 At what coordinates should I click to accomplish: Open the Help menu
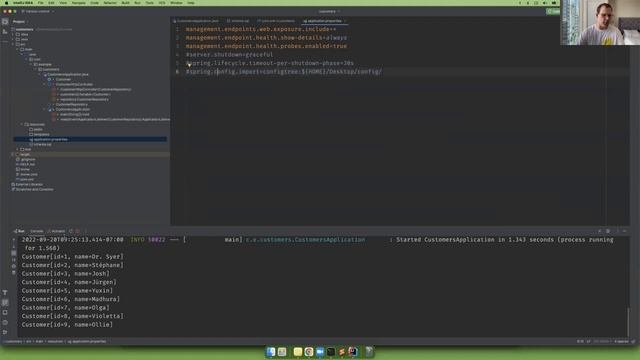pyautogui.click(x=191, y=3)
